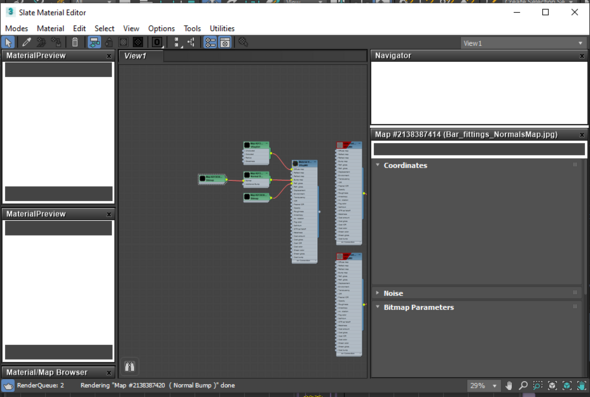This screenshot has height=397, width=590.
Task: Open the Utilities menu
Action: (x=222, y=29)
